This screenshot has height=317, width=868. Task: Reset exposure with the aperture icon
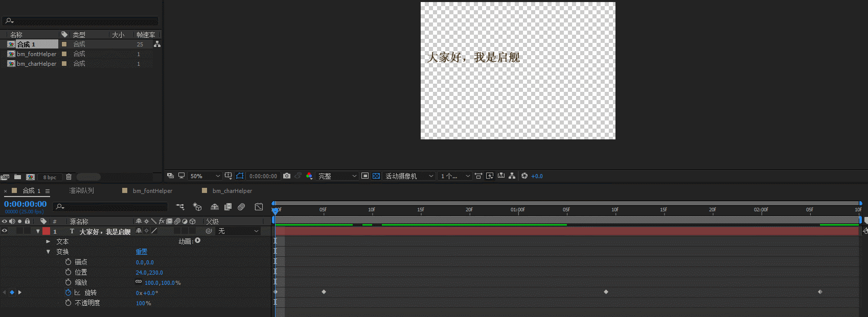524,176
